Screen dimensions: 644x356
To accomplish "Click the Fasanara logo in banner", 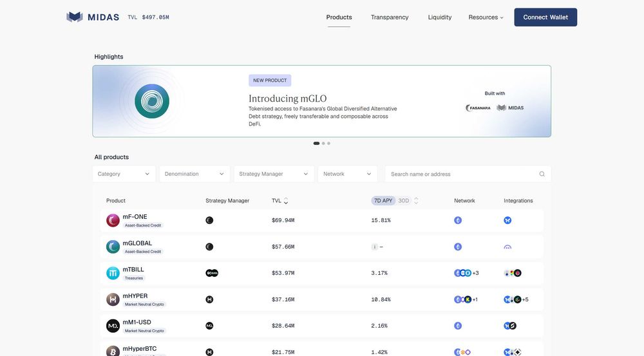I will tap(478, 108).
